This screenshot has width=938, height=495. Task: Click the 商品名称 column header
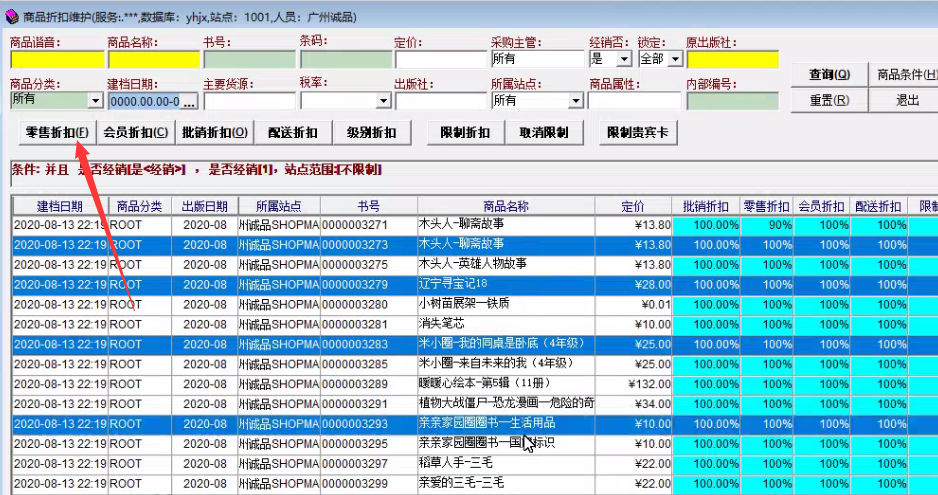pyautogui.click(x=506, y=206)
